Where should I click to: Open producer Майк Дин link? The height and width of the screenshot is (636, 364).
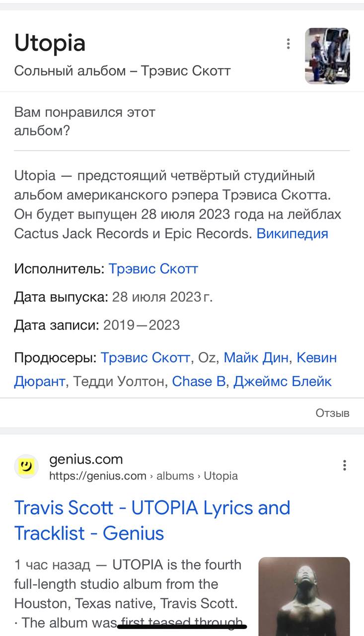(257, 357)
